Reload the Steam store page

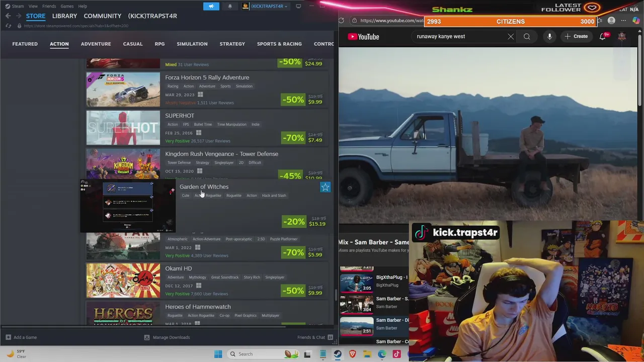tap(8, 26)
